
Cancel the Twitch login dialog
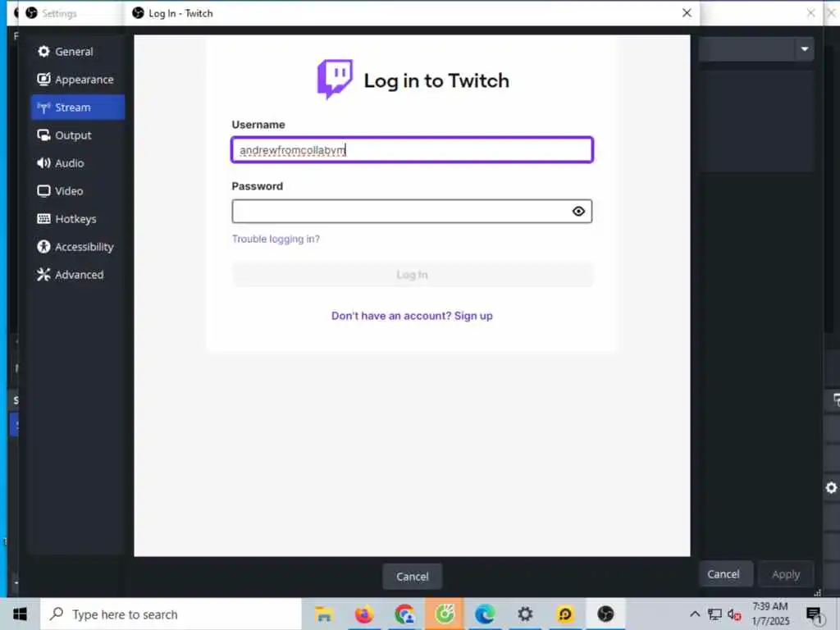412,577
